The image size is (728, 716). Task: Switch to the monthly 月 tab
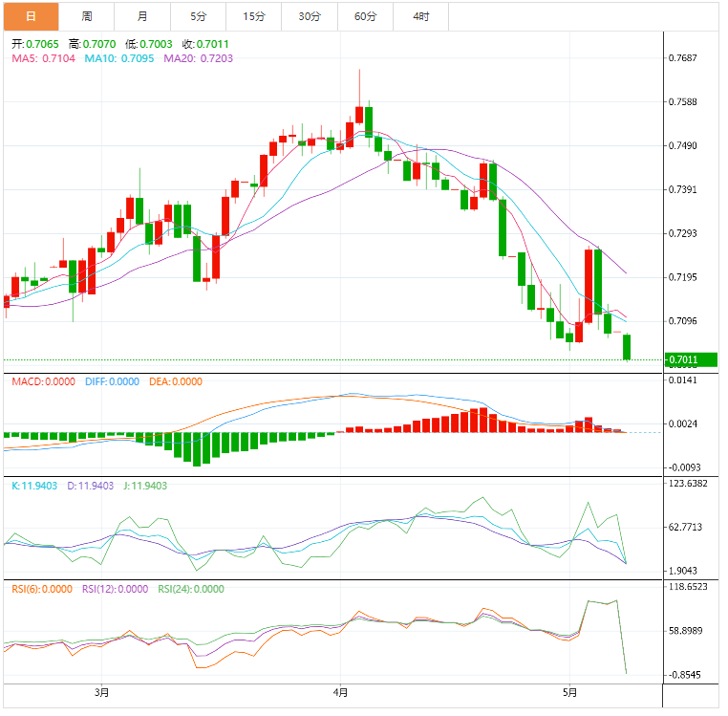[142, 16]
